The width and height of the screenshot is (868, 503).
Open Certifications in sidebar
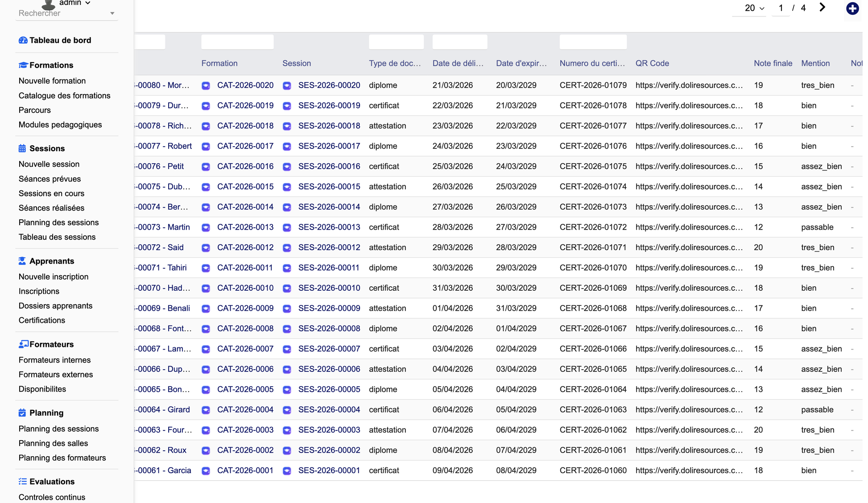(x=42, y=320)
